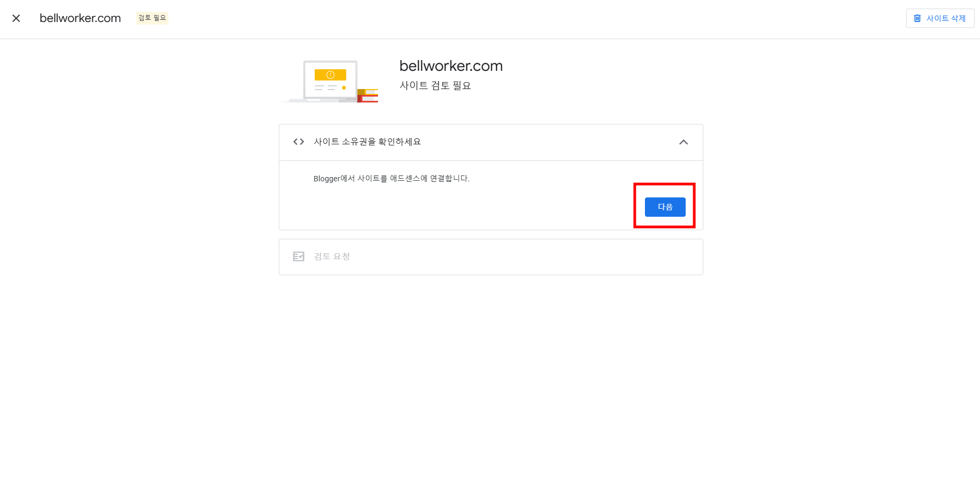Click the stacked books in the illustration
Viewport: 980px width, 485px height.
[368, 95]
